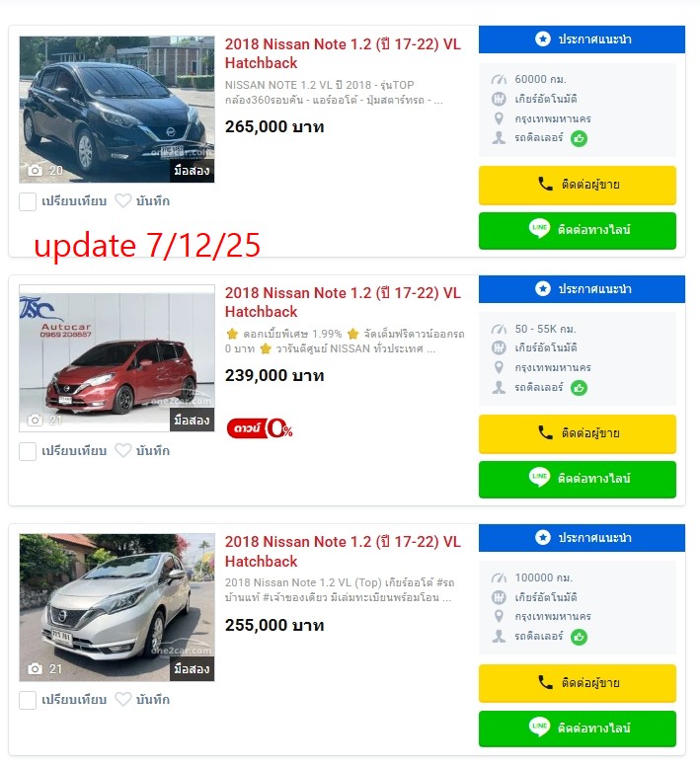
Task: Click the red 0% down payment badge
Action: [260, 428]
